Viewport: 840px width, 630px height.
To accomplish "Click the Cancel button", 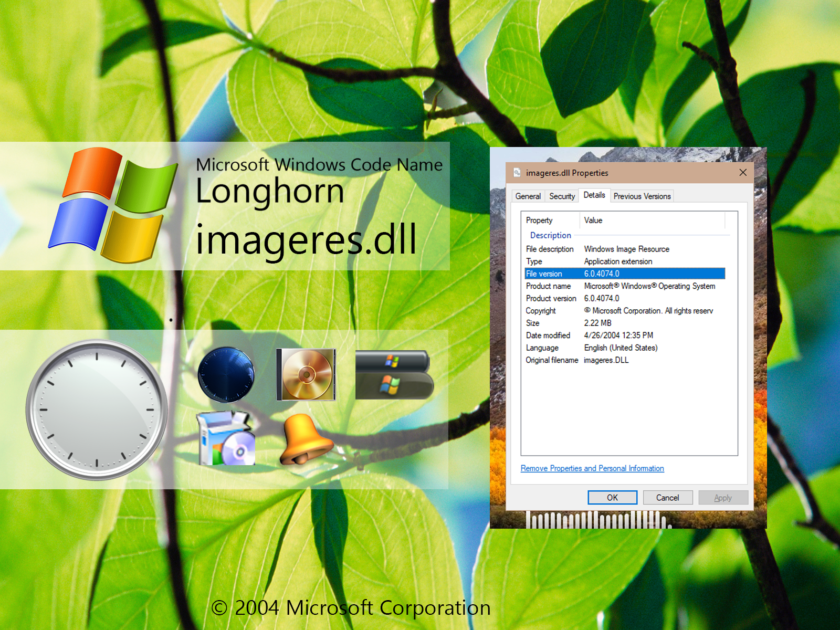I will click(667, 498).
